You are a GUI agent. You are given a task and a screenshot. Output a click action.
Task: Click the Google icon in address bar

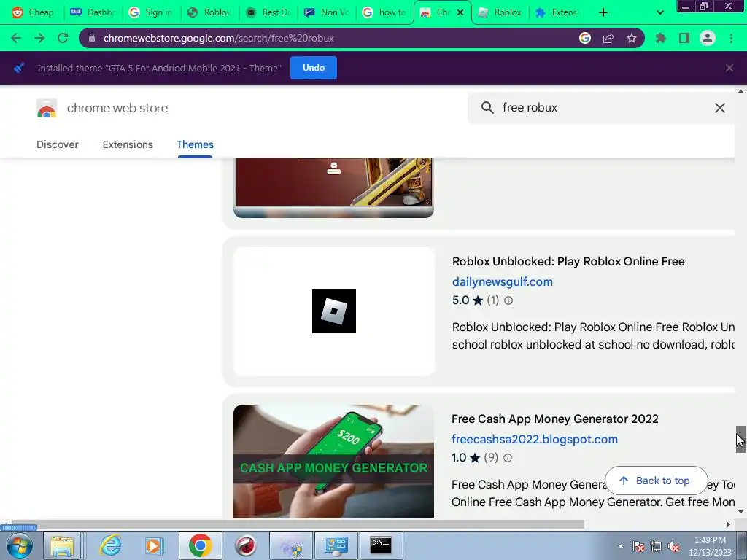(585, 38)
